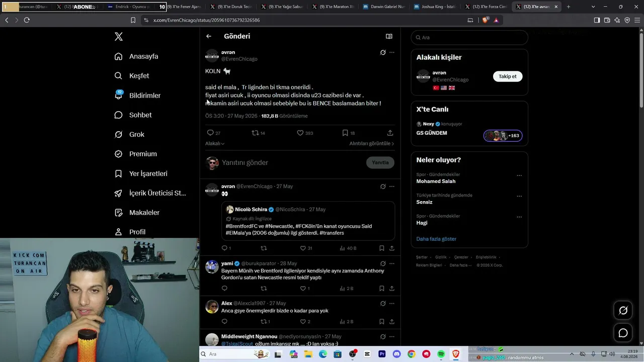The width and height of the screenshot is (644, 362).
Task: Open Mohamed Salah trend
Action: pyautogui.click(x=436, y=182)
